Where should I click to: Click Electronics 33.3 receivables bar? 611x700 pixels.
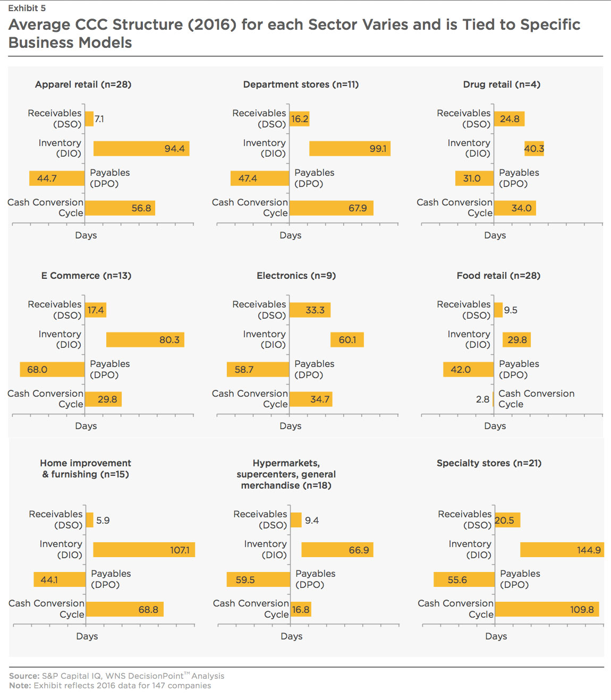coord(310,310)
